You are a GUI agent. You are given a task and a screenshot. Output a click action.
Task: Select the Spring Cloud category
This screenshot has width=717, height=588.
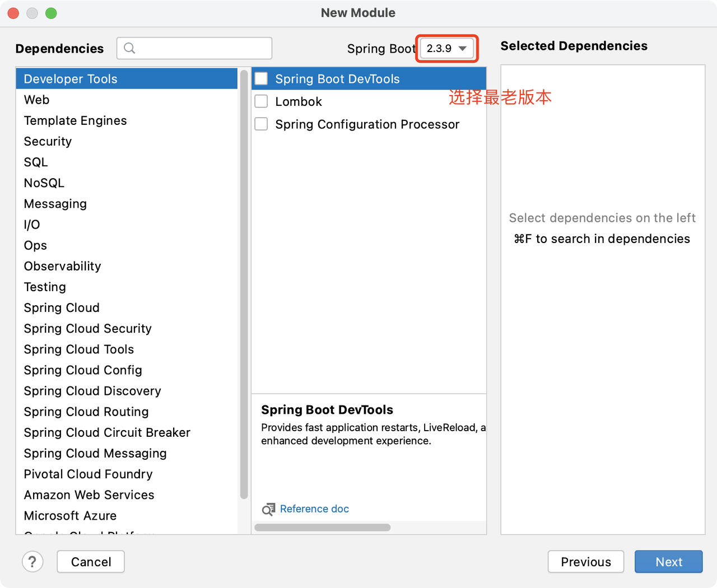(127, 307)
